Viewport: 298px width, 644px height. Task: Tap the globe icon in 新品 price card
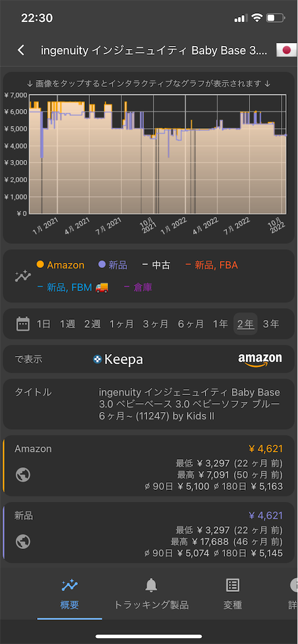click(23, 541)
